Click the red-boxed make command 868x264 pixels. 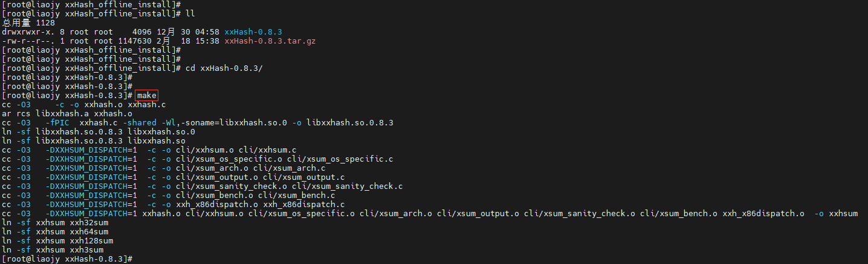point(147,95)
